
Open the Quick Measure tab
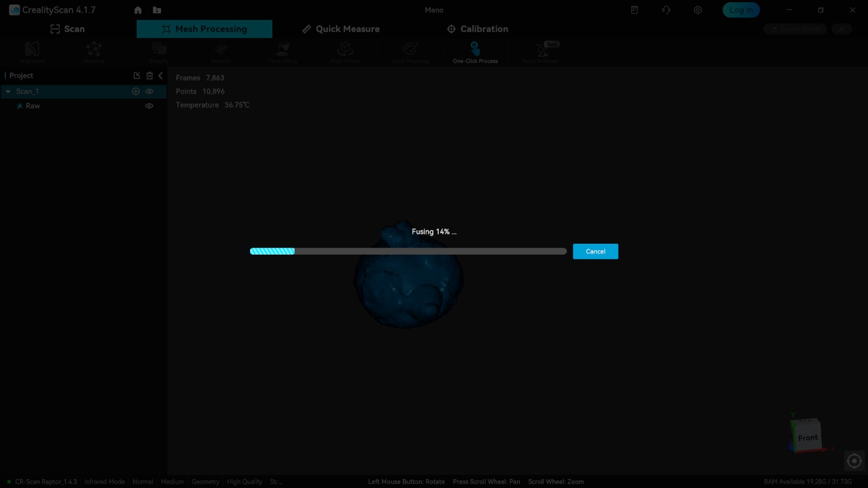click(x=341, y=29)
